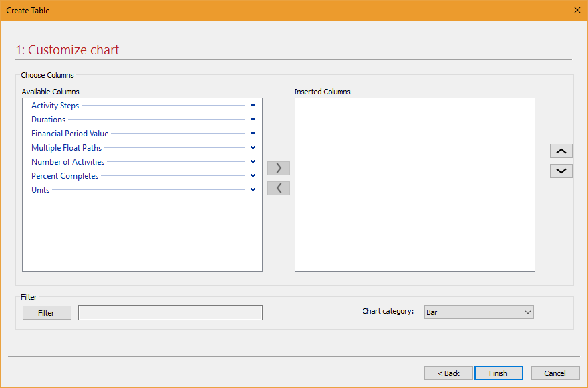This screenshot has height=388, width=588.
Task: Click the Filter button
Action: point(46,312)
